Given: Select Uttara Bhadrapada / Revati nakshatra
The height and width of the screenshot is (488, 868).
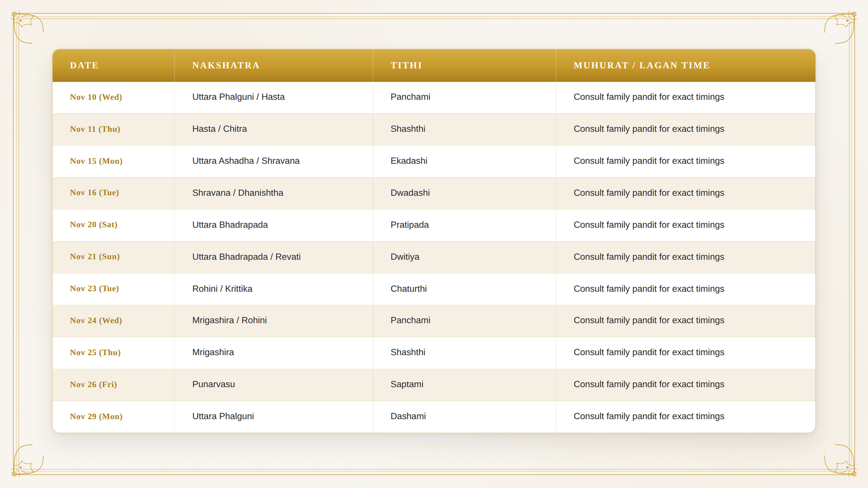Looking at the screenshot, I should click(x=246, y=257).
